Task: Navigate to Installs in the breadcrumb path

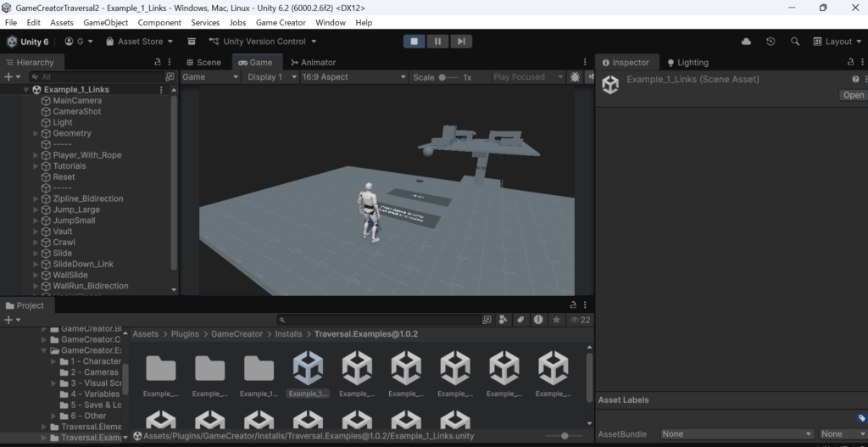Action: (289, 334)
